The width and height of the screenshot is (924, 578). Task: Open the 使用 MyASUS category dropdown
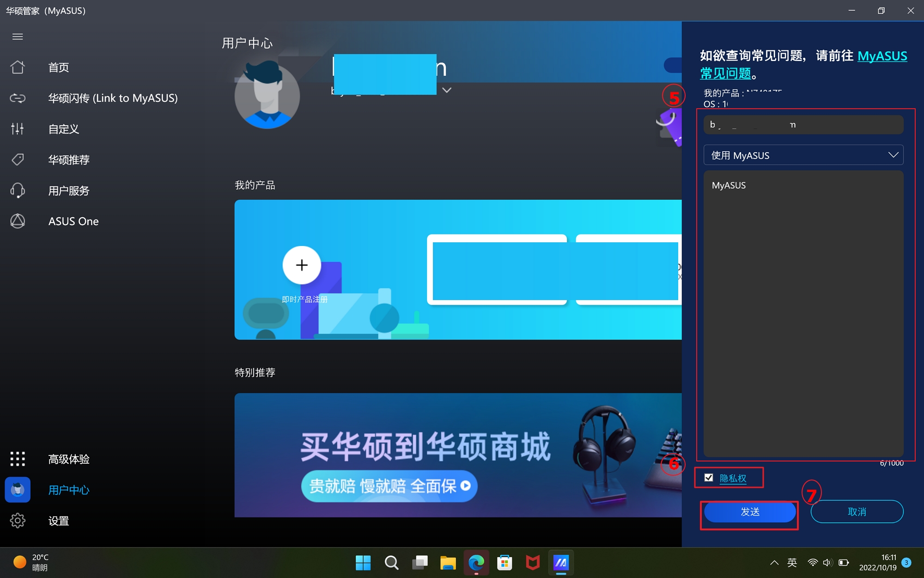point(803,155)
